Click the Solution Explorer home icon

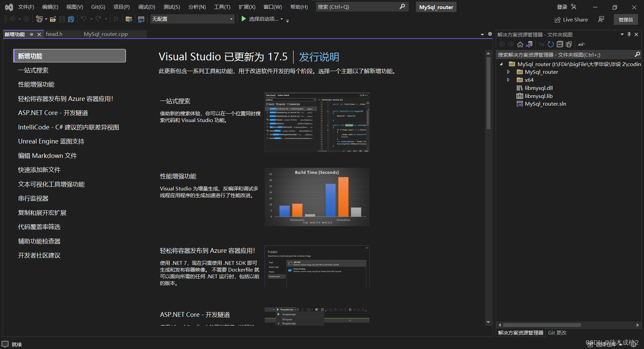click(520, 44)
